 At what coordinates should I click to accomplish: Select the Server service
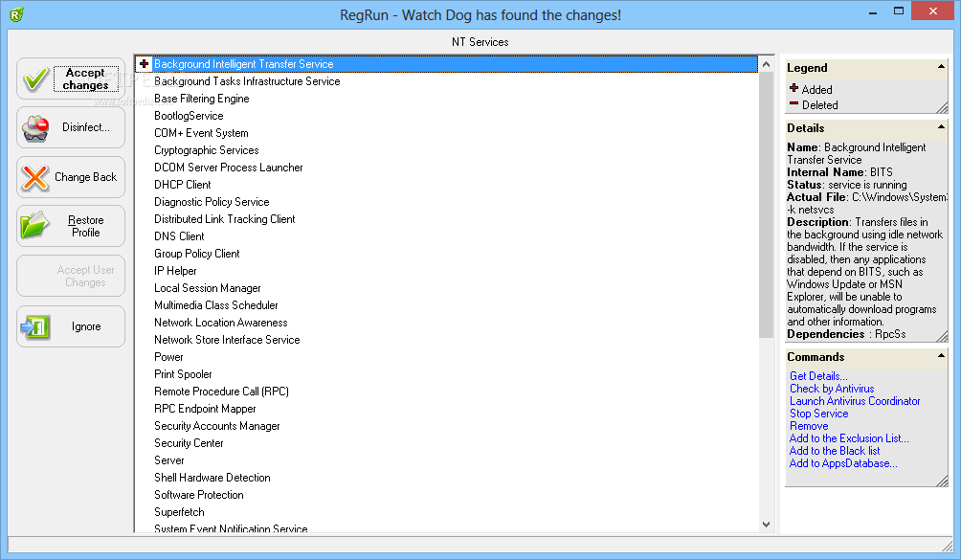[x=169, y=460]
